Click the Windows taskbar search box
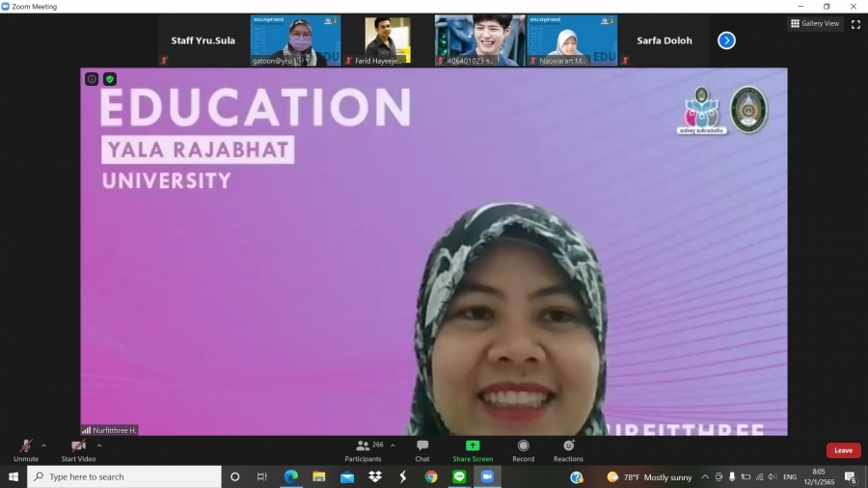 (x=125, y=476)
